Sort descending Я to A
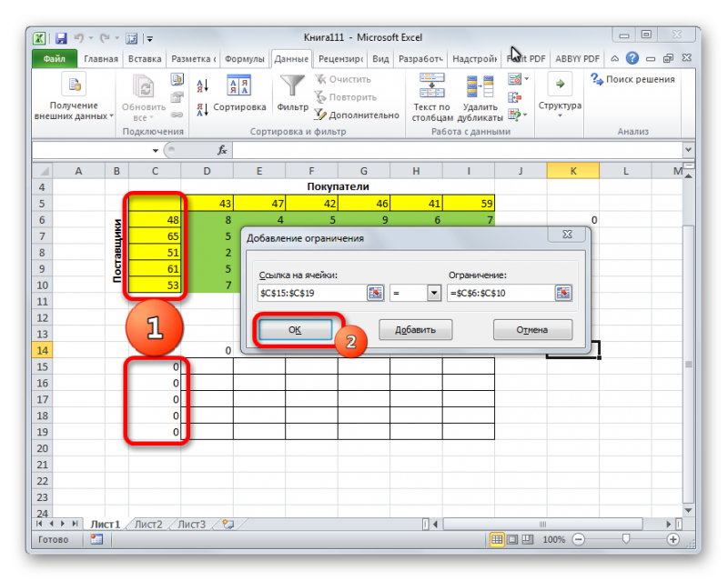Screen dimensions: 728x581 [x=202, y=109]
